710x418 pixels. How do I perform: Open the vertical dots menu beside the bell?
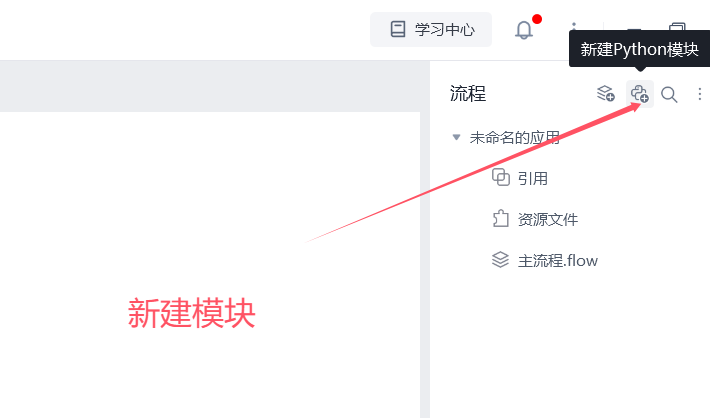[x=573, y=25]
